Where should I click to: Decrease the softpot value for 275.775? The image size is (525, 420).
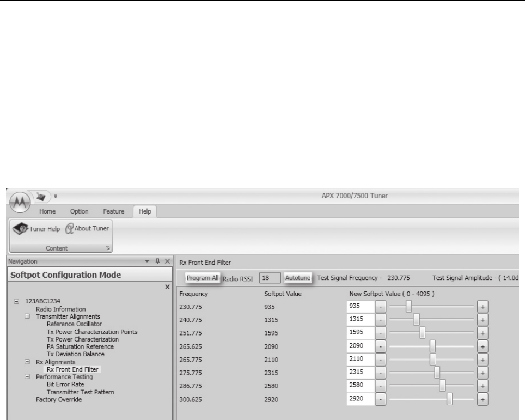380,373
